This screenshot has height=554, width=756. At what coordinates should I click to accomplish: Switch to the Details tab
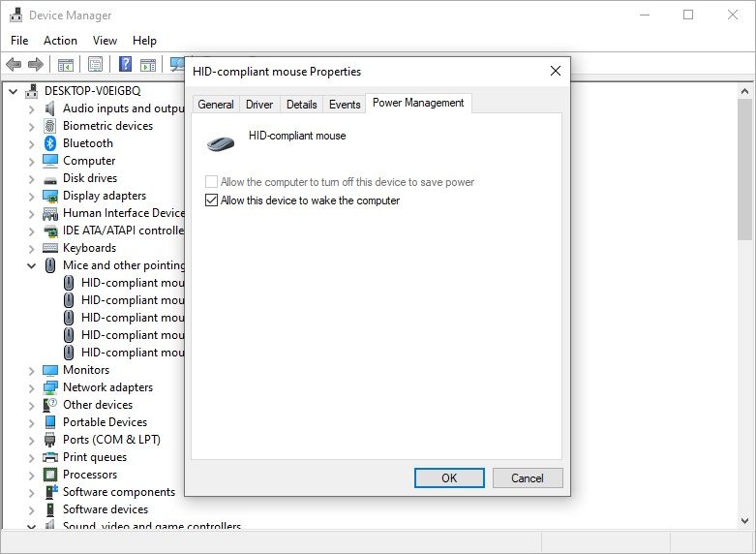coord(301,105)
